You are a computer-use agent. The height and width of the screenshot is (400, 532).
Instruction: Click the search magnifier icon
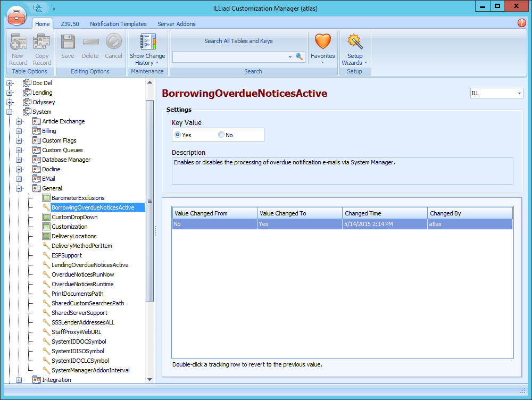point(299,56)
